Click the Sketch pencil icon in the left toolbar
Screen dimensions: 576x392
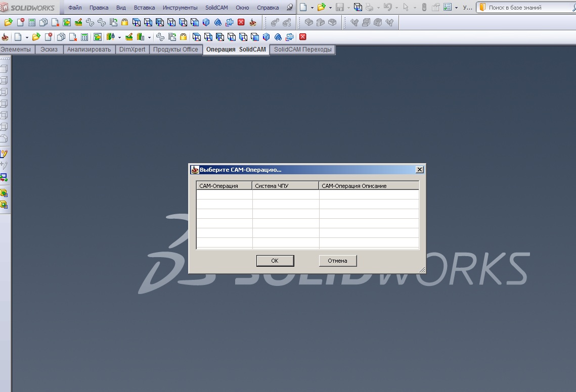click(4, 154)
